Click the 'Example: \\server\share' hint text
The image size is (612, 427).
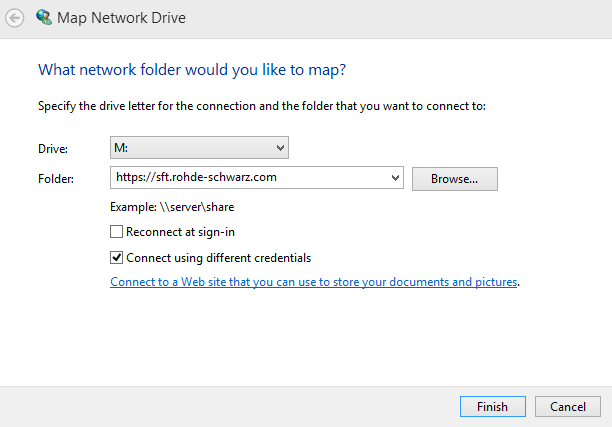[x=172, y=207]
